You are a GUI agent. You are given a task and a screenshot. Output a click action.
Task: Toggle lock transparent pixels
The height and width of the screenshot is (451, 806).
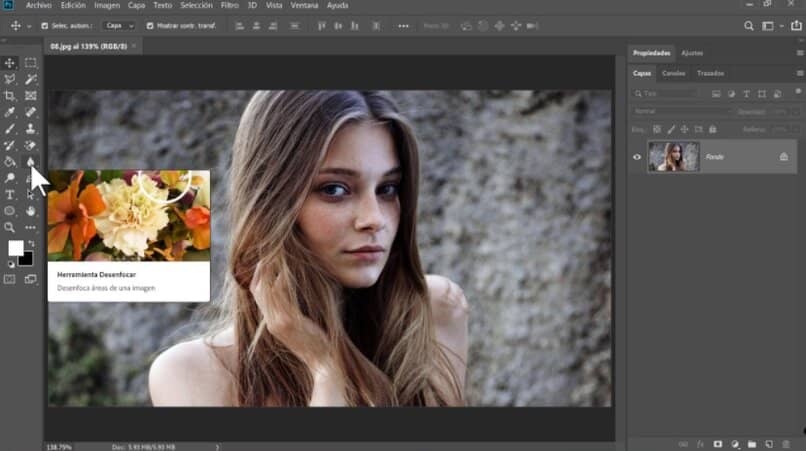657,130
